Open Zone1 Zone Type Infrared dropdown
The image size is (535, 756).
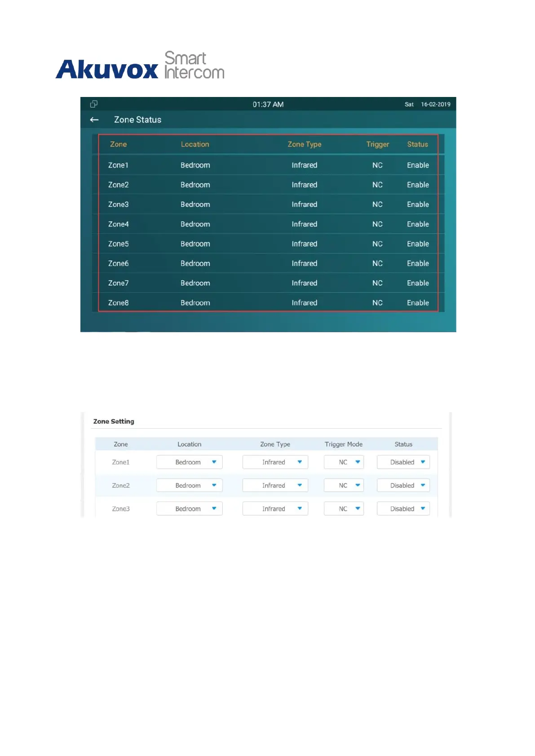[275, 462]
